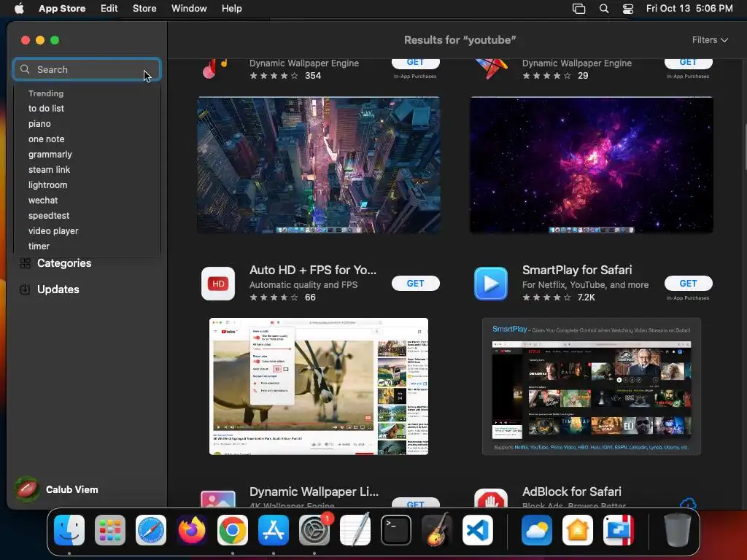
Task: Open System Settings from the Dock
Action: coord(314,530)
